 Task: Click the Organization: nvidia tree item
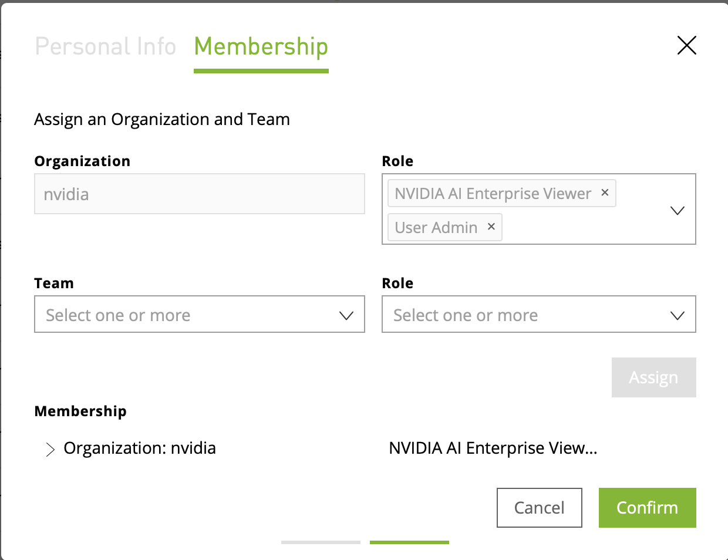(139, 448)
